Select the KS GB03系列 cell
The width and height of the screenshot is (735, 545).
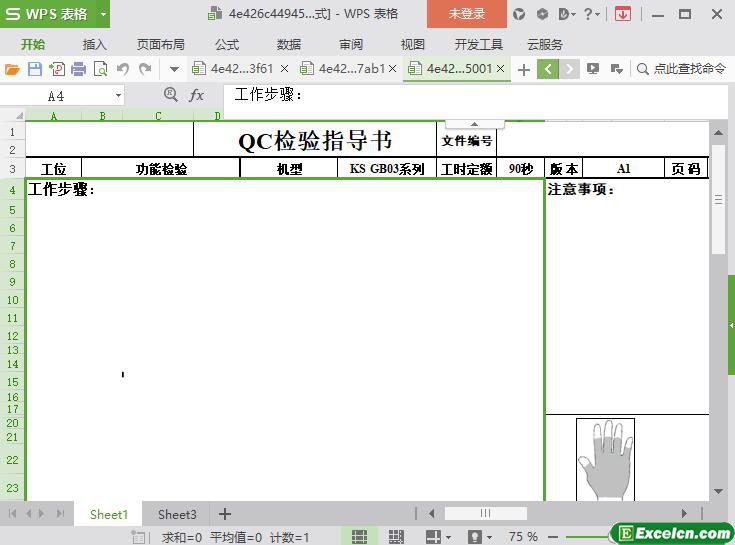[387, 169]
